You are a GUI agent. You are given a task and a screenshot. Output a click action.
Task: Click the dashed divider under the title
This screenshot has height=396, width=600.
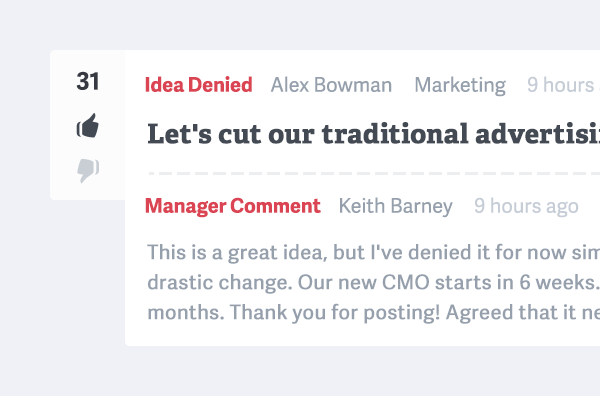(x=374, y=173)
